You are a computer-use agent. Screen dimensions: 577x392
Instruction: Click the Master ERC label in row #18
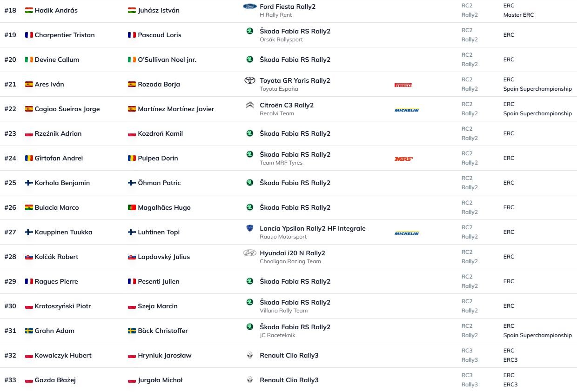click(518, 15)
